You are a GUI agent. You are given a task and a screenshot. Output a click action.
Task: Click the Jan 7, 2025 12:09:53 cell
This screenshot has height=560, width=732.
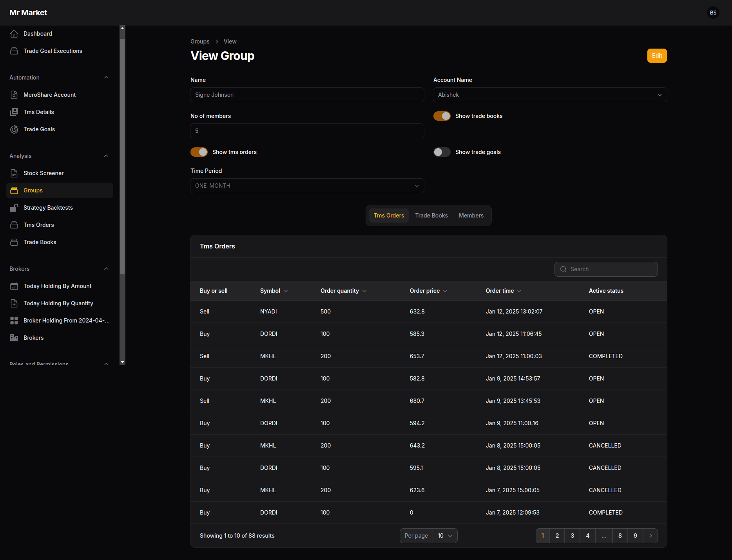[513, 513]
